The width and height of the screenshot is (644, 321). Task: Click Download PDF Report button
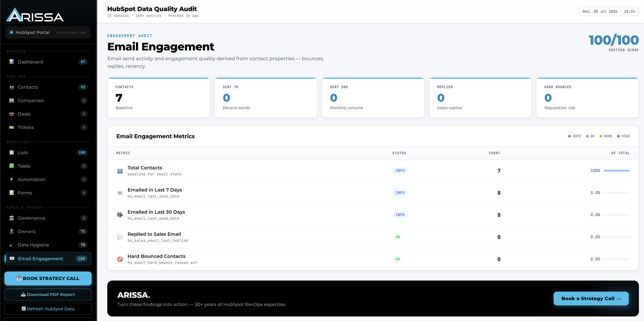tap(48, 295)
